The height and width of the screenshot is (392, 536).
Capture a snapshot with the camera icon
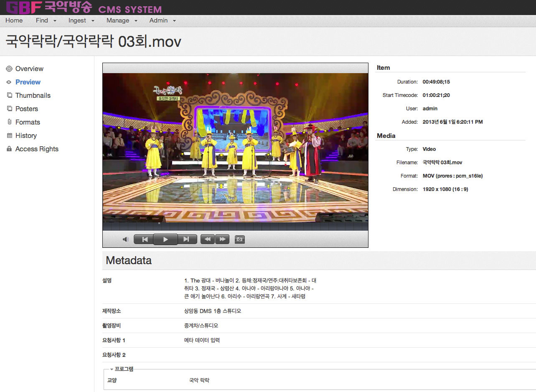[239, 239]
